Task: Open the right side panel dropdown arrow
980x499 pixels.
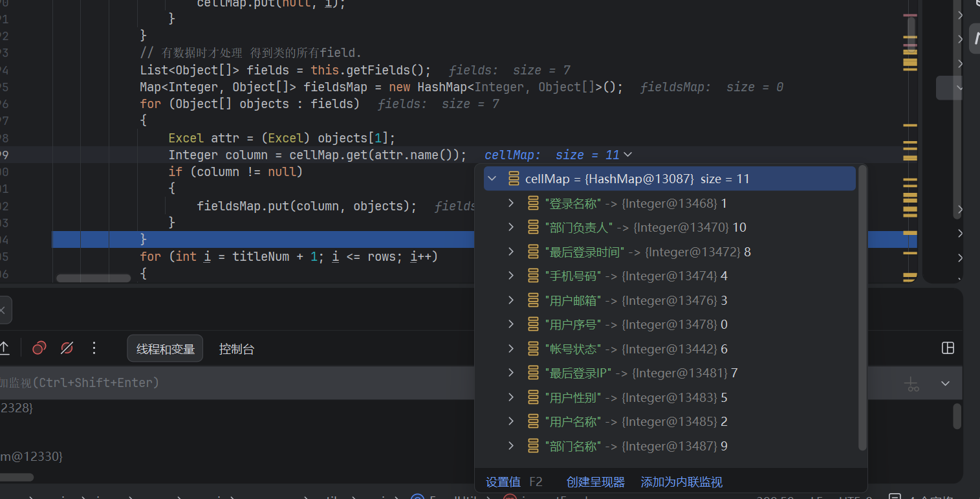Action: click(x=959, y=87)
